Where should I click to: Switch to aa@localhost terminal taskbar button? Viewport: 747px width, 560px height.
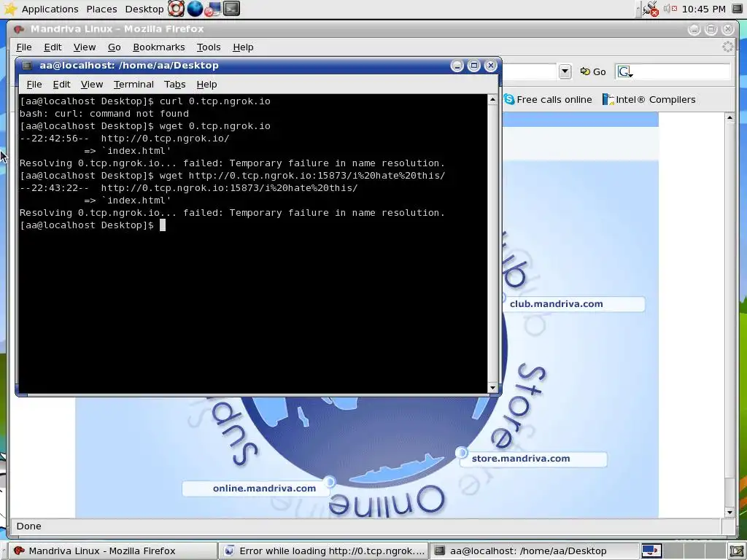coord(534,551)
